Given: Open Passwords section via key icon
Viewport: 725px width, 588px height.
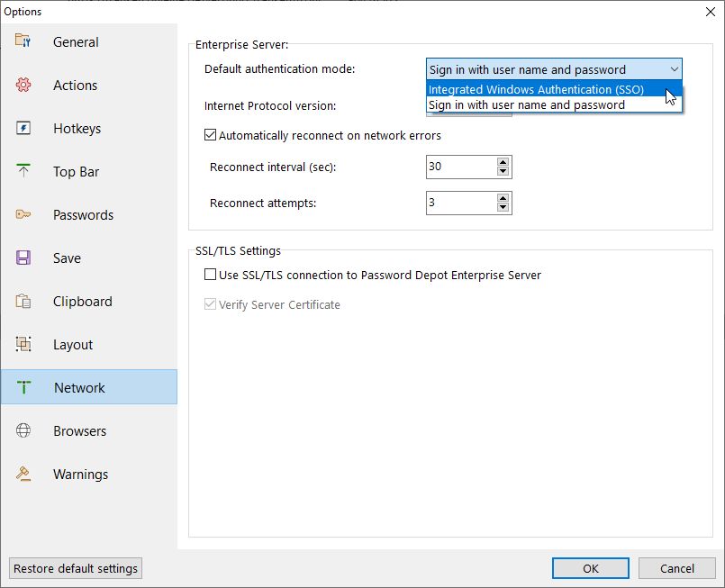Looking at the screenshot, I should pos(23,214).
